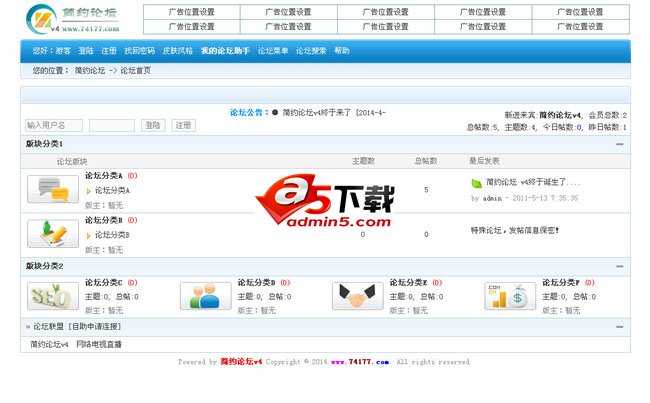The width and height of the screenshot is (650, 403).
Task: Open footer link 简约论坛v4
Action: 241,362
